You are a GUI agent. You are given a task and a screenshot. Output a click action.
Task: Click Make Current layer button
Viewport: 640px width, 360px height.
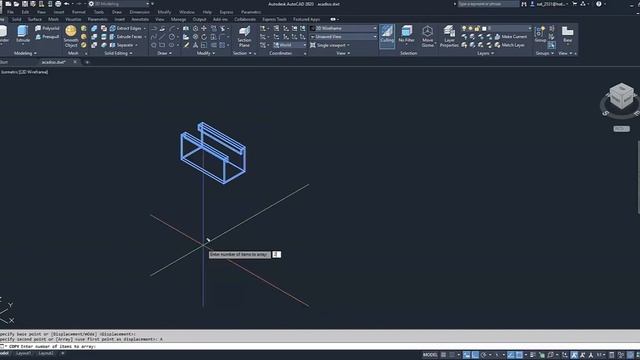coord(511,37)
